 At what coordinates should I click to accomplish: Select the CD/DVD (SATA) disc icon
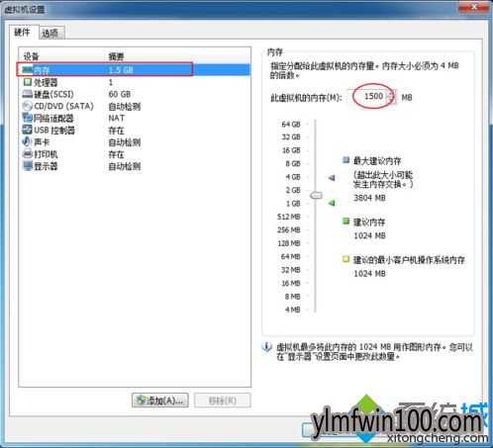pyautogui.click(x=28, y=106)
